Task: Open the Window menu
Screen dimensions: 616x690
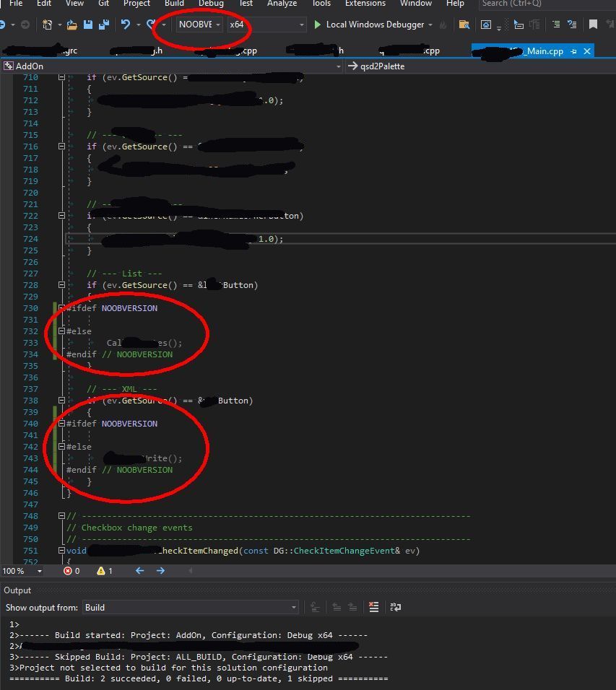Action: 416,4
